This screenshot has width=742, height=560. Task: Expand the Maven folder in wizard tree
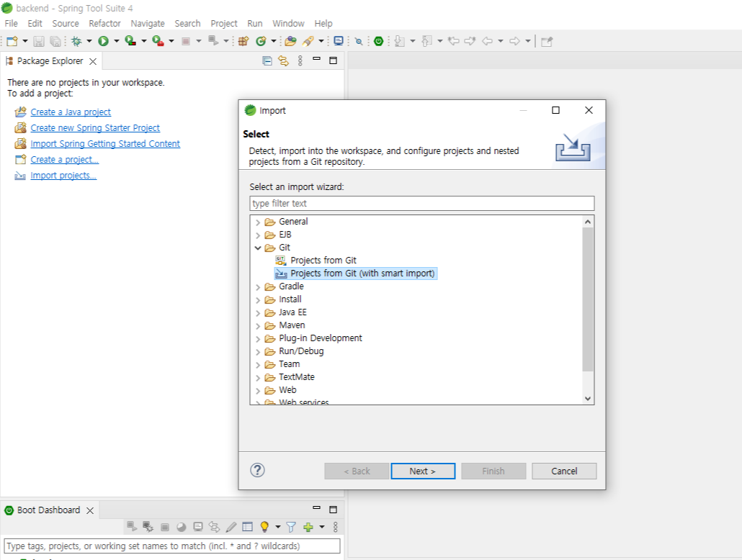(x=258, y=326)
